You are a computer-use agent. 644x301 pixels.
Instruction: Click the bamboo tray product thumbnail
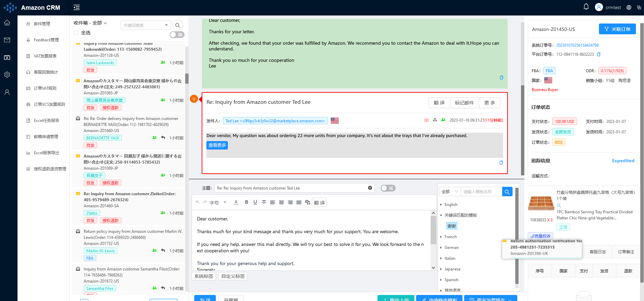[541, 203]
